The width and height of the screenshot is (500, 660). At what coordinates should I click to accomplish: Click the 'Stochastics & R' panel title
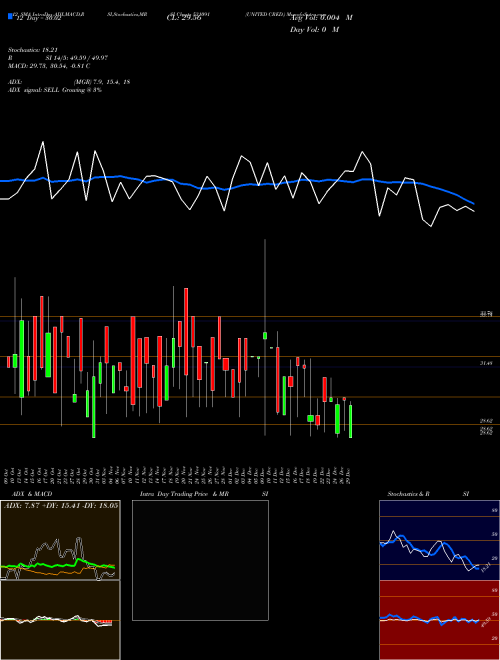tap(408, 494)
